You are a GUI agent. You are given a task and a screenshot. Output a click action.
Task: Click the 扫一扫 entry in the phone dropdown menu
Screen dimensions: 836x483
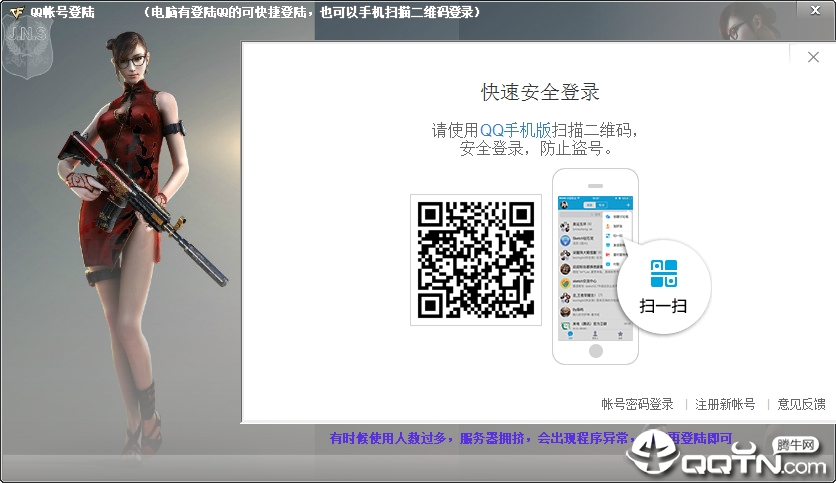tap(617, 236)
